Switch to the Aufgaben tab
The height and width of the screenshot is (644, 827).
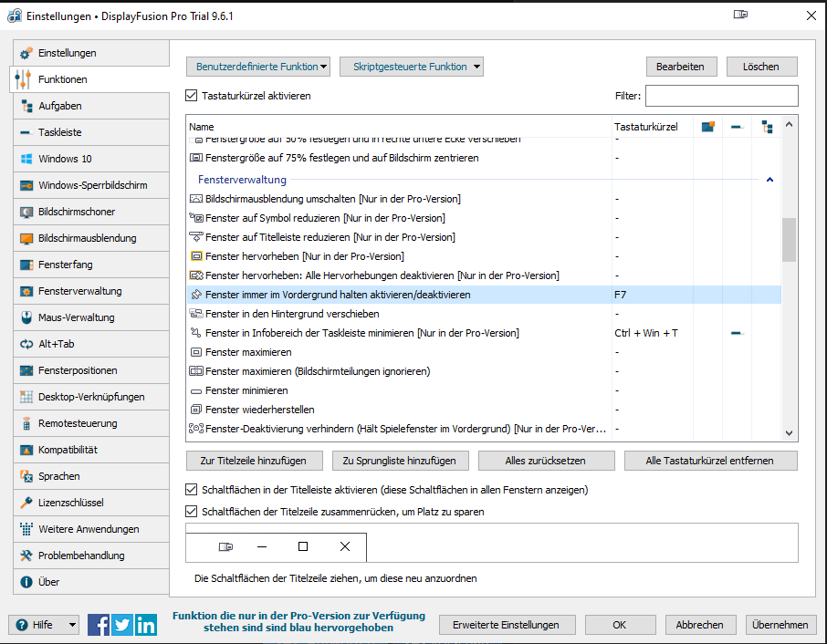tap(90, 106)
